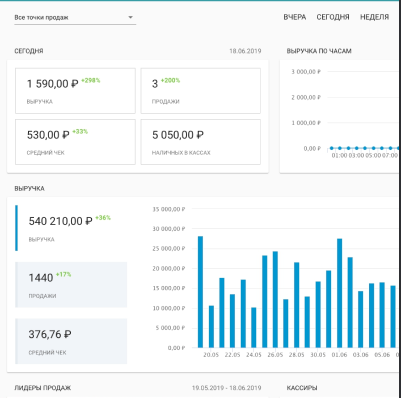
Task: Click the bar above the 24.05 axis label
Action: [254, 328]
